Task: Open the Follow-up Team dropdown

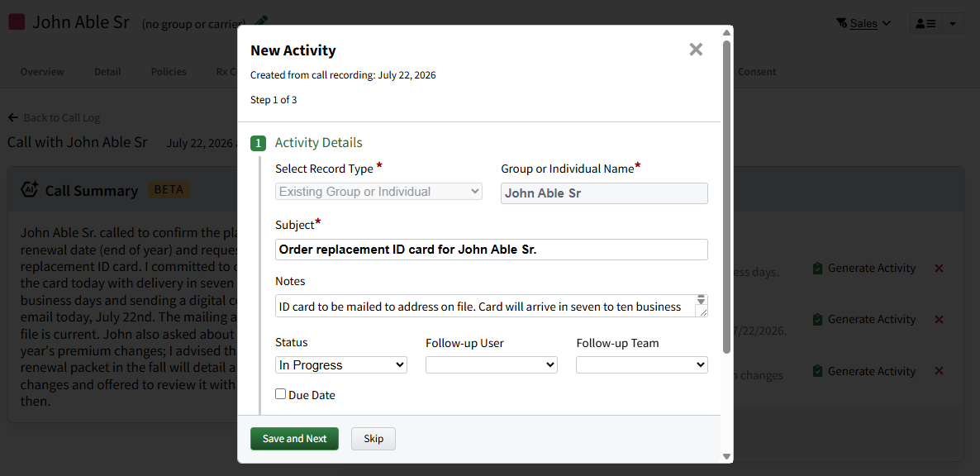Action: pyautogui.click(x=642, y=364)
